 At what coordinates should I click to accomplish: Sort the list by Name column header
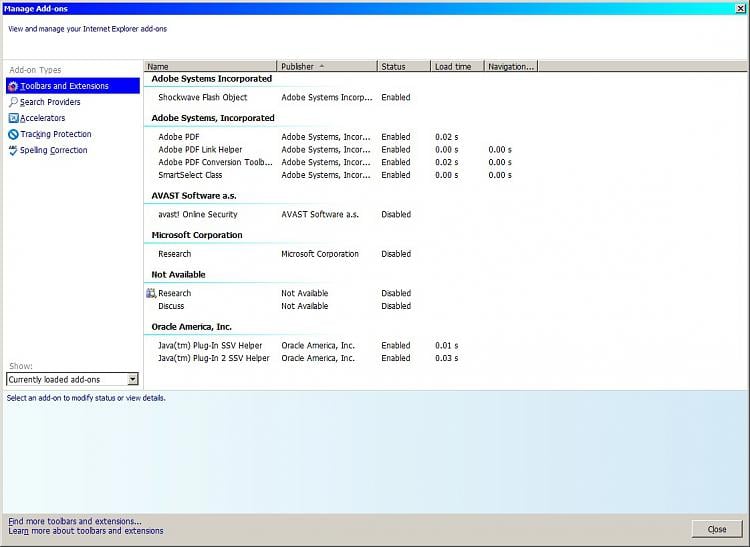(x=210, y=66)
